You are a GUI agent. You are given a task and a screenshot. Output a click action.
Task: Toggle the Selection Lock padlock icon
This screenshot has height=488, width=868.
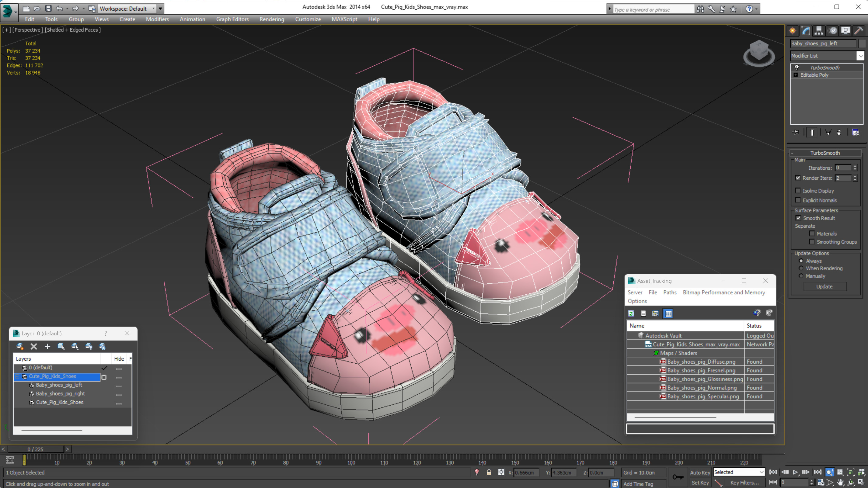click(x=489, y=472)
